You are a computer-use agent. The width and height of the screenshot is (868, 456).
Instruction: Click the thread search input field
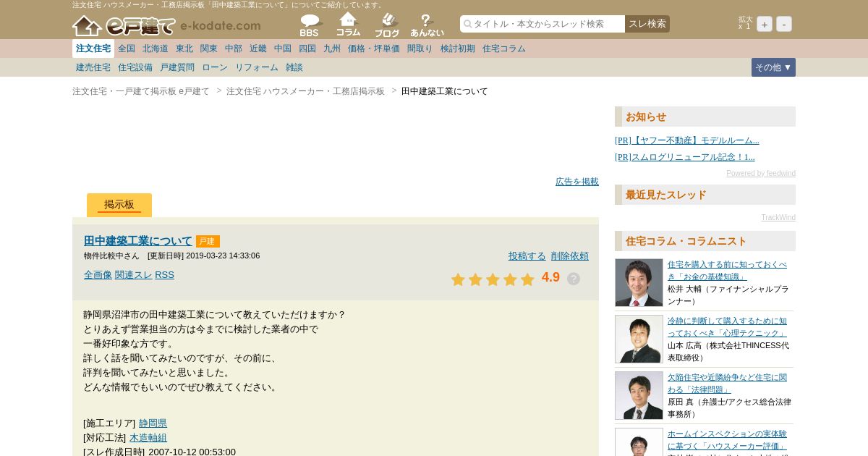[542, 24]
